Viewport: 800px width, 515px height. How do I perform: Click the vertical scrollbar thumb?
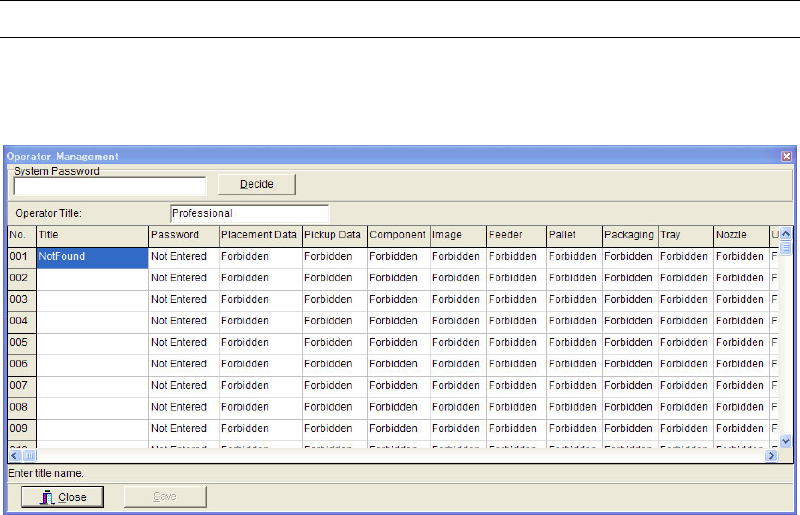[786, 248]
